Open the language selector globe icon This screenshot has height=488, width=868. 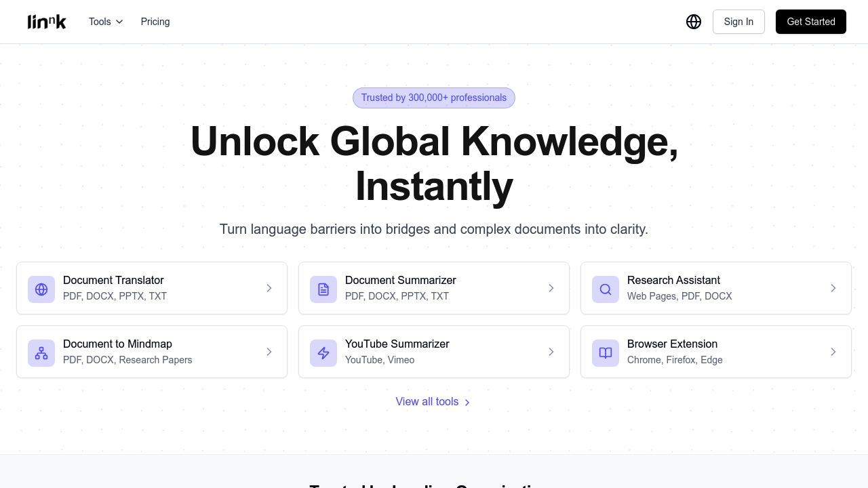point(694,22)
